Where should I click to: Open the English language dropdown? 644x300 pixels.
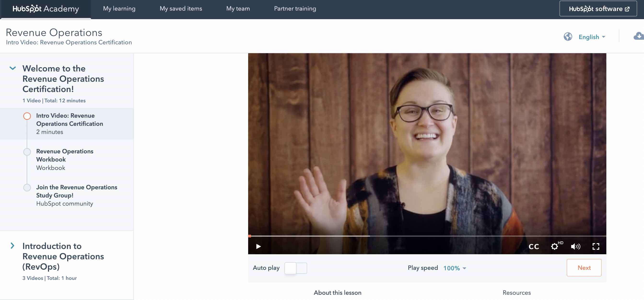pos(592,37)
